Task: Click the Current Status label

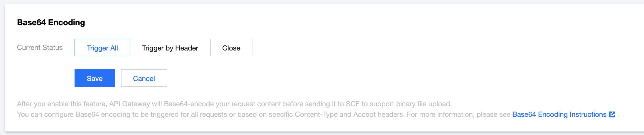Action: point(40,48)
